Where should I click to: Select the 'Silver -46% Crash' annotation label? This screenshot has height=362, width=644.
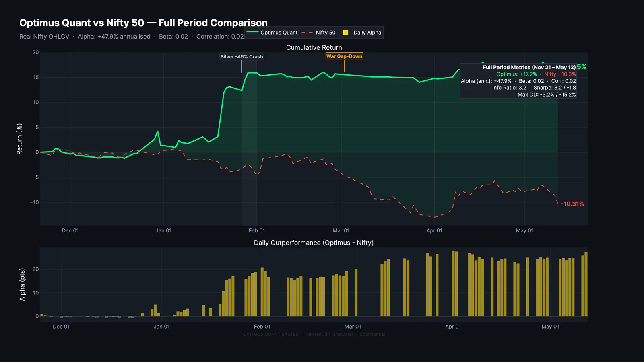pyautogui.click(x=242, y=57)
